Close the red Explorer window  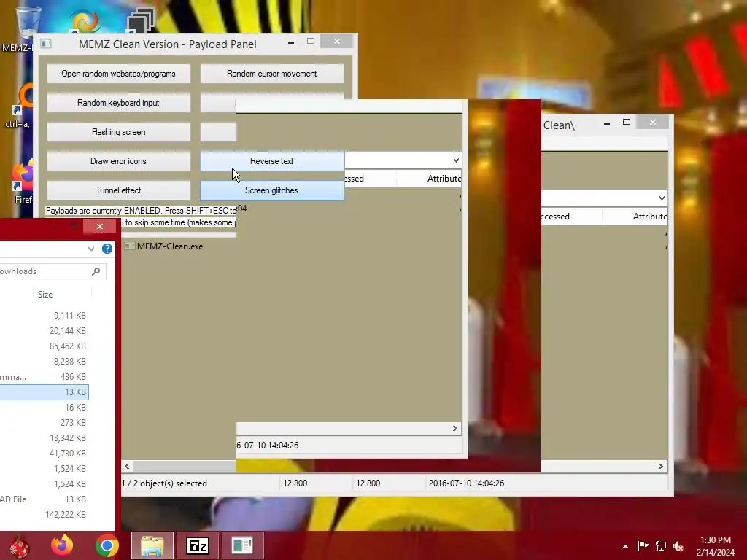(99, 226)
